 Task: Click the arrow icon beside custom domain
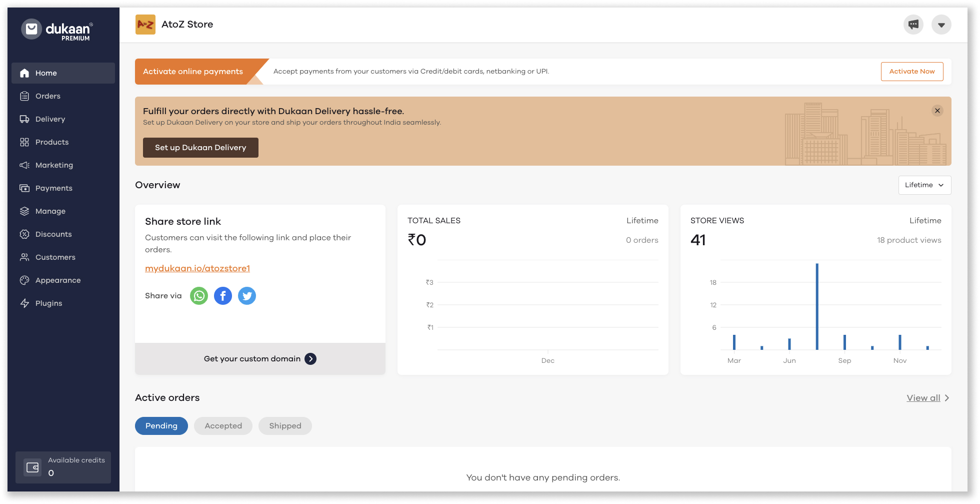point(310,359)
